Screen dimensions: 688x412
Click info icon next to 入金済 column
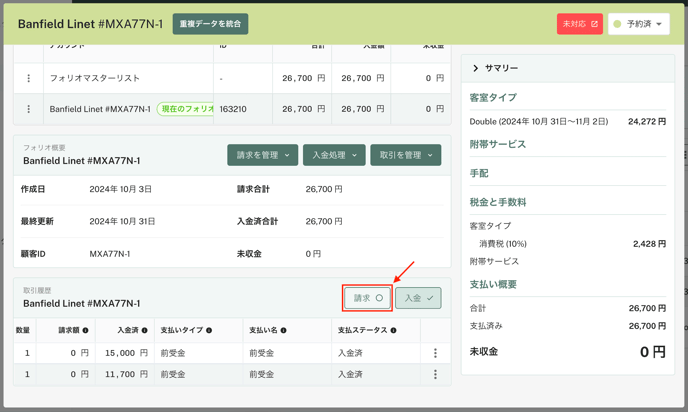click(144, 330)
